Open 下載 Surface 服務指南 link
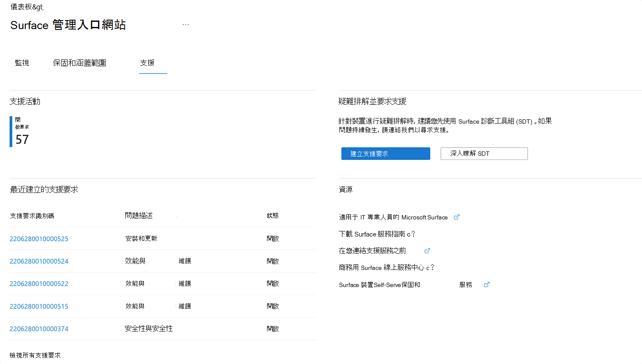 [x=377, y=234]
